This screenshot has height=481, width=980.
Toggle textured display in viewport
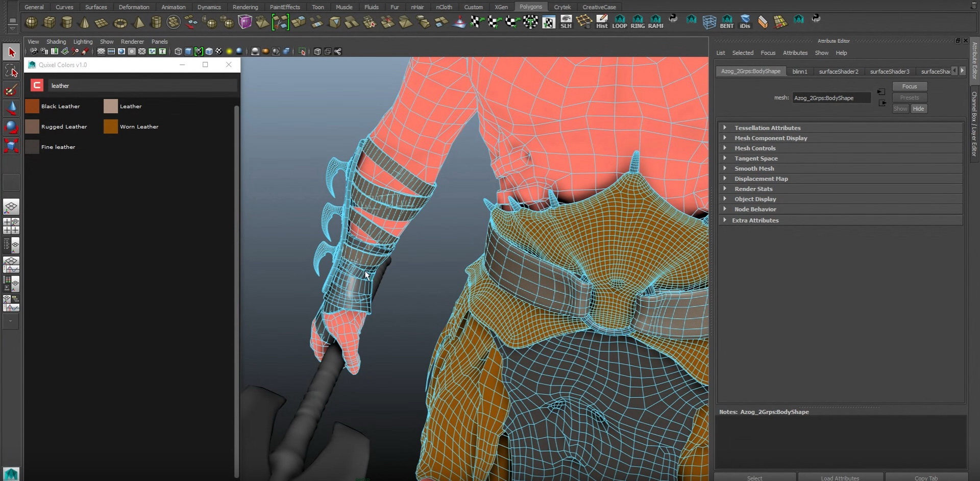pos(219,52)
